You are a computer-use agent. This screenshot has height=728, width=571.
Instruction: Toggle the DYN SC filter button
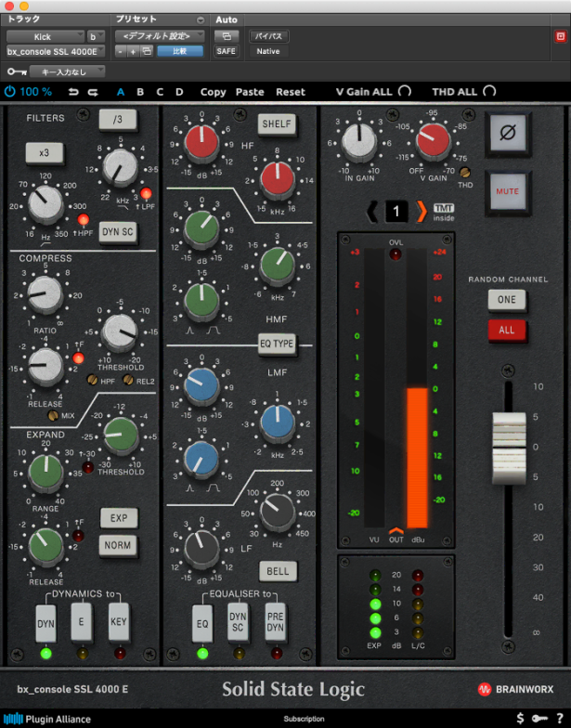(118, 232)
